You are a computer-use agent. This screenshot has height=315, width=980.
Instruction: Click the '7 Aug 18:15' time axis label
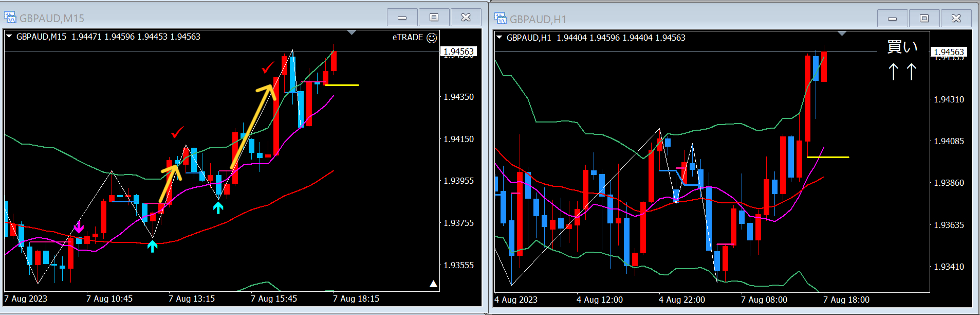pos(356,299)
